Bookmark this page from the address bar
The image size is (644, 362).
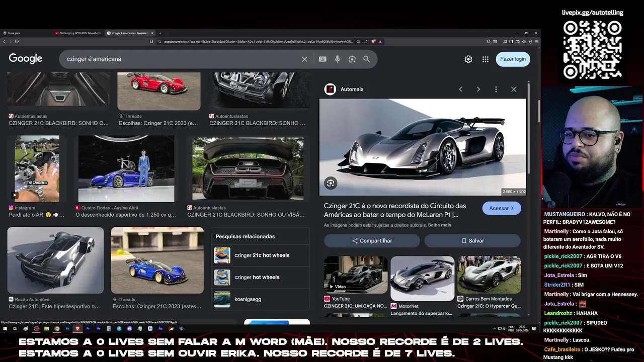pos(151,42)
